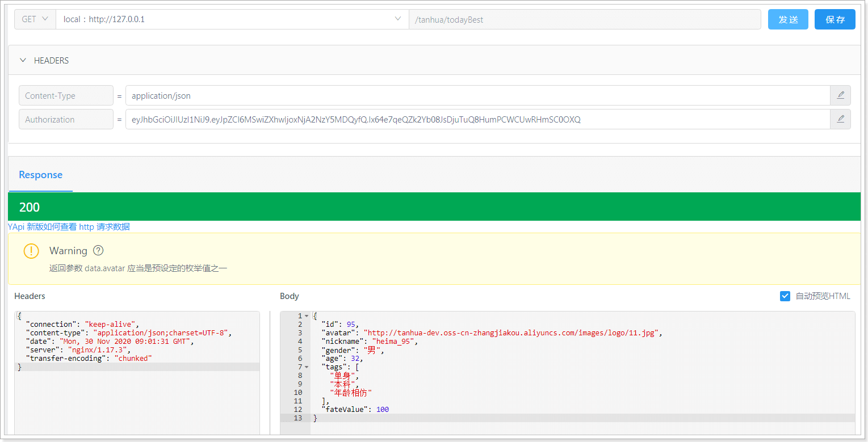Screen dimensions: 868x442
Task: Open the YApi 新版如何查看 http 请求数据 link
Action: (69, 227)
